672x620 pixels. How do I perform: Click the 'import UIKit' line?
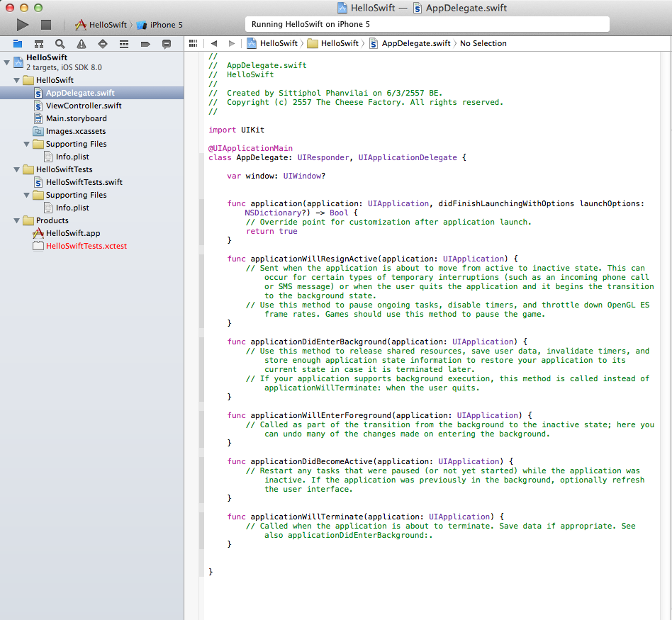tap(236, 130)
